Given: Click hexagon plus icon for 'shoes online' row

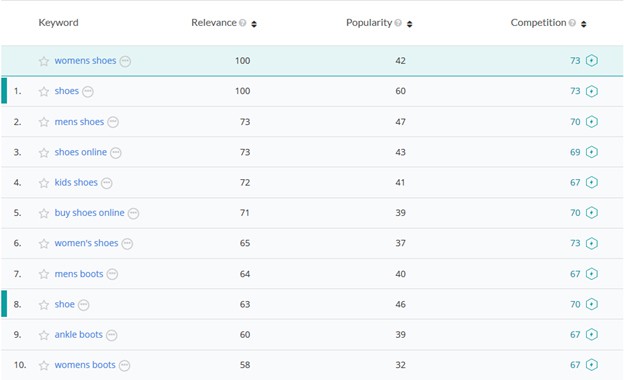Looking at the screenshot, I should click(592, 152).
